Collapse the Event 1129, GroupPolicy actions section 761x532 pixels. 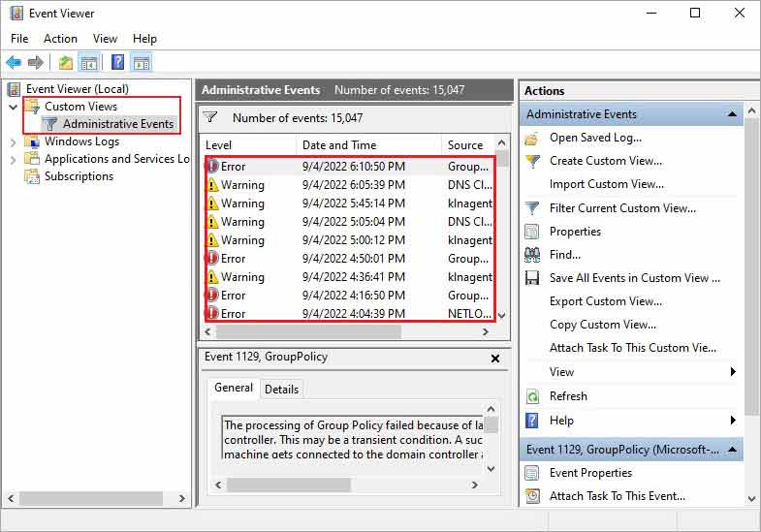[732, 450]
